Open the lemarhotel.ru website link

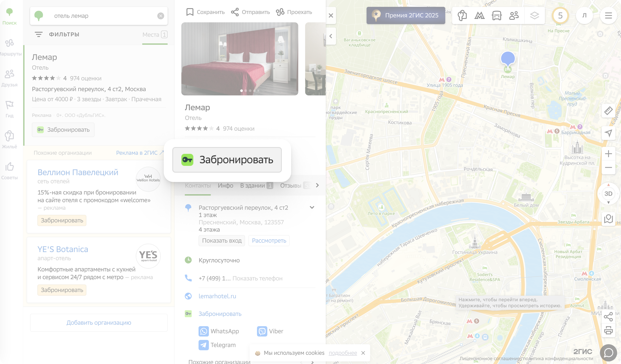pyautogui.click(x=217, y=296)
